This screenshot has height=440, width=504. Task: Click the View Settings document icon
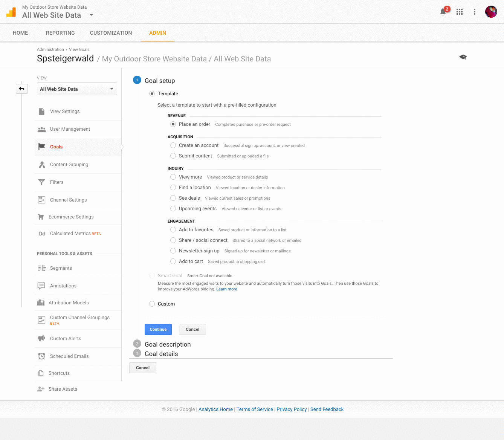[x=42, y=112]
